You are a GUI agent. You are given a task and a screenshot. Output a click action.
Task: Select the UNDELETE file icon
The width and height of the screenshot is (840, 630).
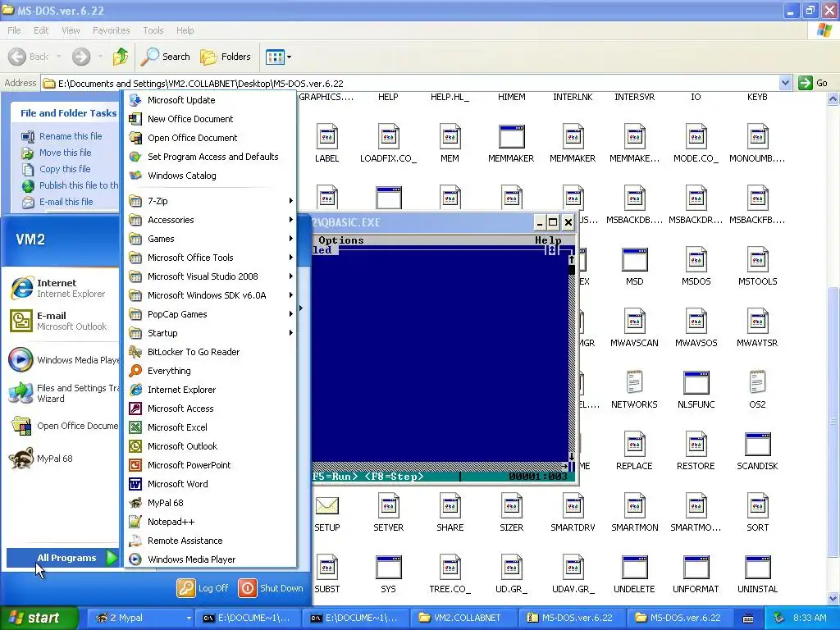634,567
